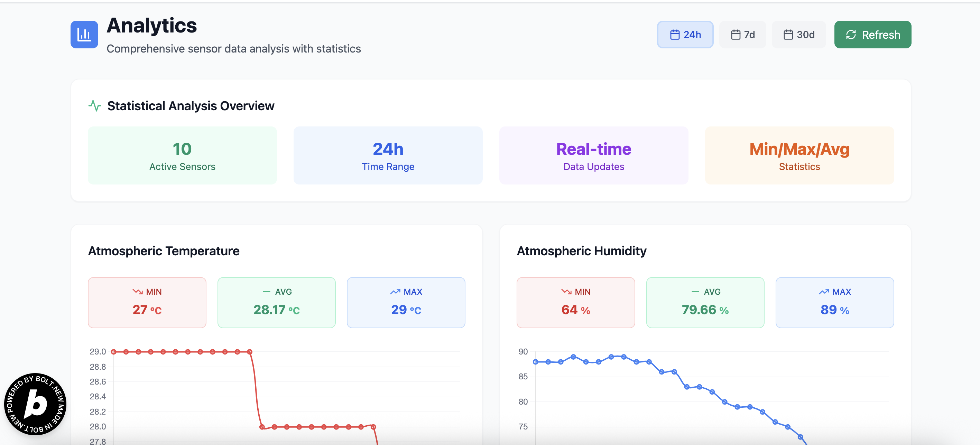Viewport: 980px width, 445px height.
Task: Click the temperature AVG 28.17 °C card
Action: click(276, 303)
